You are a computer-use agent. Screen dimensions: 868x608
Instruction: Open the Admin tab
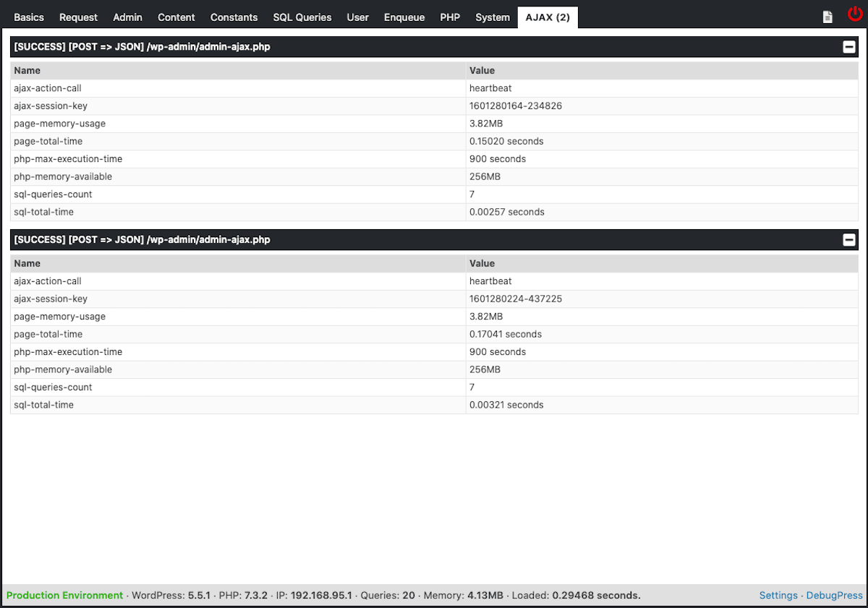coord(127,17)
